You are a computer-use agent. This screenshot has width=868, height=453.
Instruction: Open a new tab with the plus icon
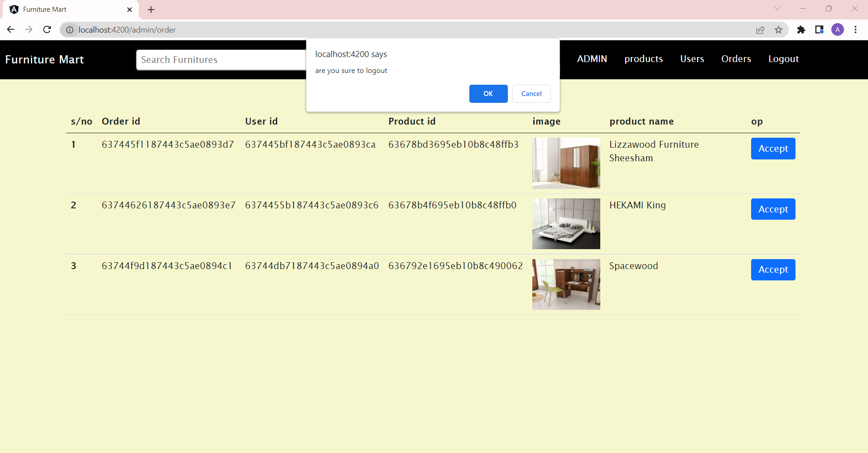coord(151,10)
